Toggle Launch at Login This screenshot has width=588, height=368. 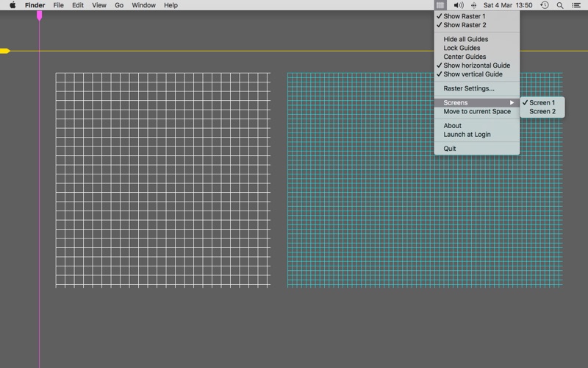click(477, 134)
